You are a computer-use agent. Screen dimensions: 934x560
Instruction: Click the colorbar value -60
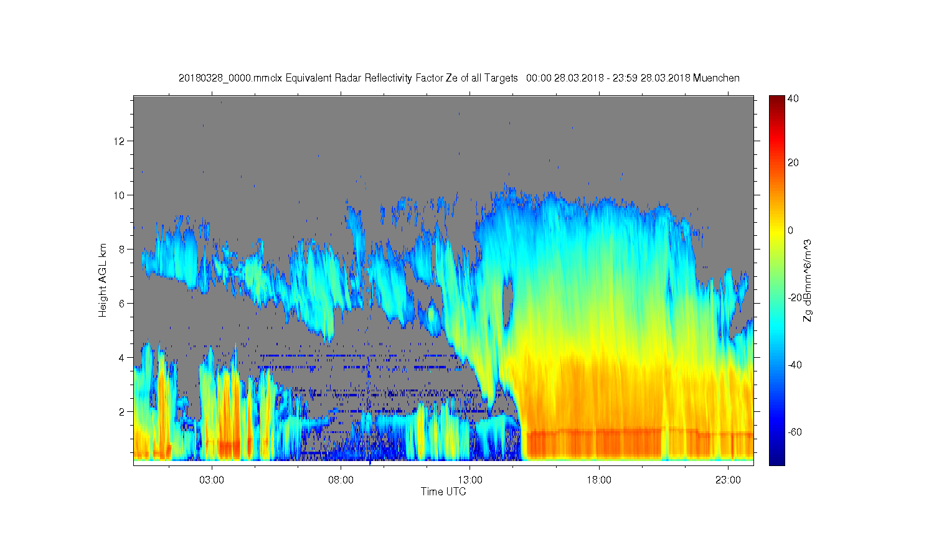(x=795, y=432)
